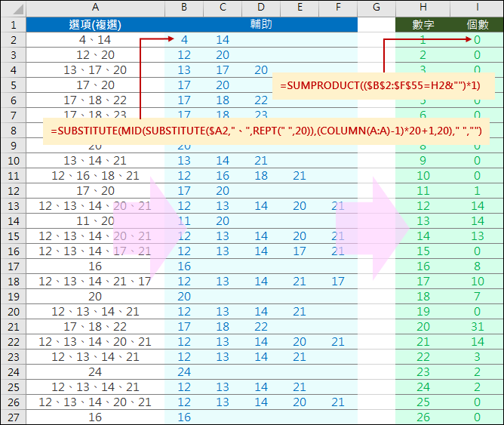Image resolution: width=504 pixels, height=425 pixels.
Task: Click the 個數 header cell
Action: pyautogui.click(x=477, y=25)
